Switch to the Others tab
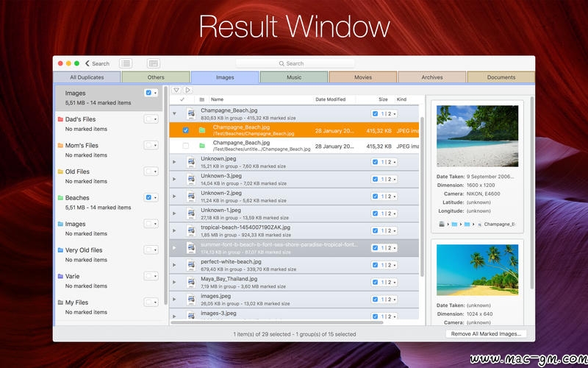Image resolution: width=588 pixels, height=368 pixels. coord(156,77)
